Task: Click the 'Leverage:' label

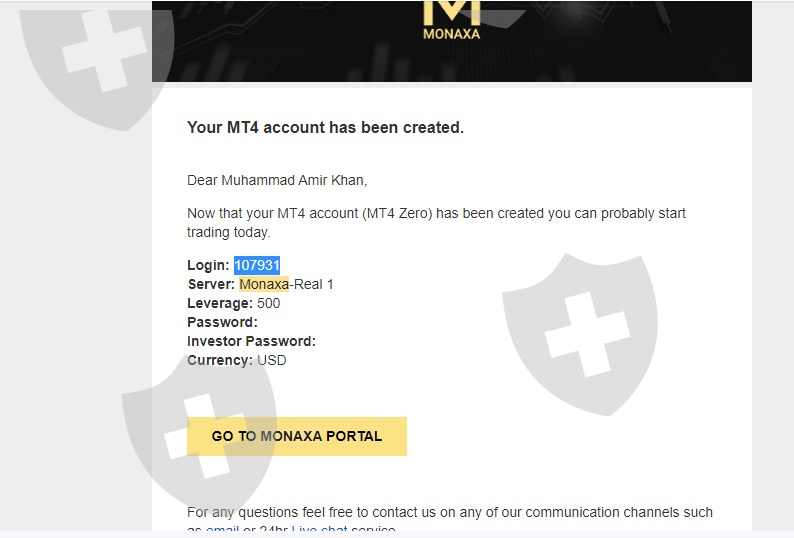Action: (x=219, y=303)
